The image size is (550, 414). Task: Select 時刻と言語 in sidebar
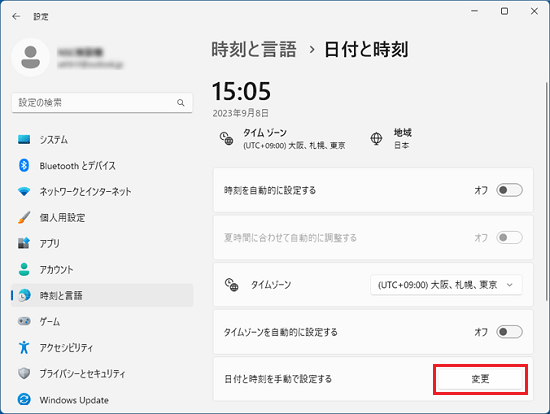point(102,295)
